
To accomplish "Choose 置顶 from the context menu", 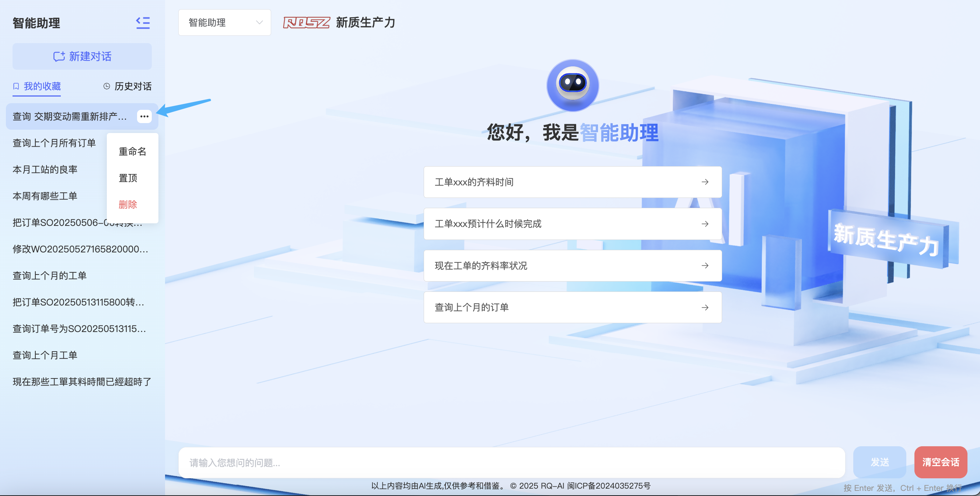I will click(128, 178).
